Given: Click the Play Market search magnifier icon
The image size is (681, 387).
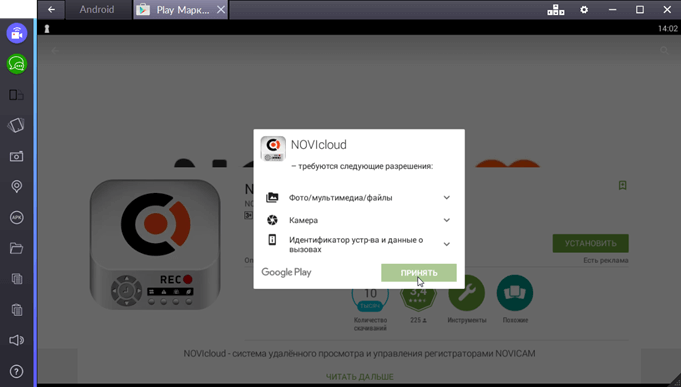Looking at the screenshot, I should [664, 51].
